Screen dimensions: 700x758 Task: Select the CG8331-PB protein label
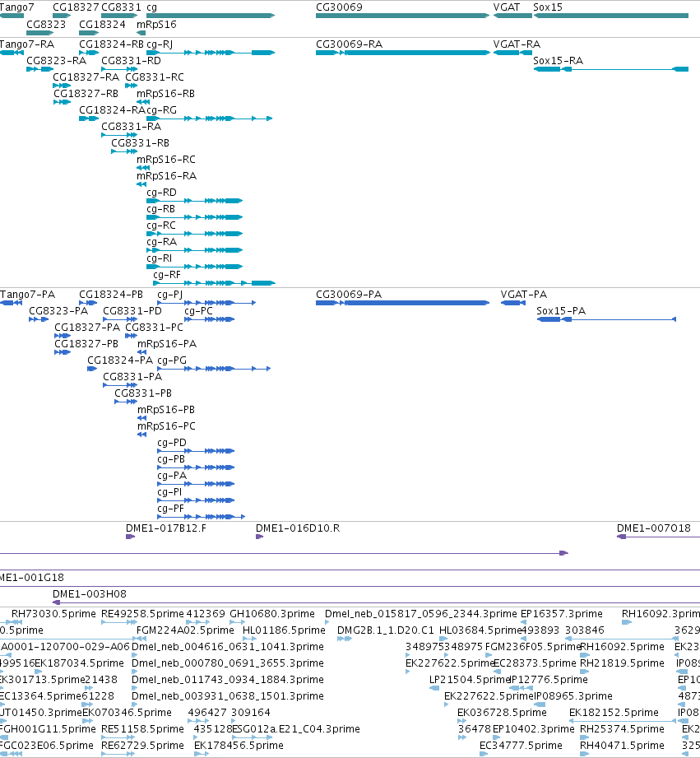pos(143,393)
